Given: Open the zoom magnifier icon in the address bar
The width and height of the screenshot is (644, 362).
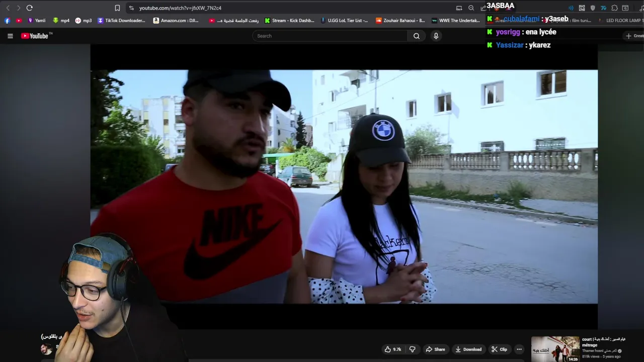Looking at the screenshot, I should 471,8.
